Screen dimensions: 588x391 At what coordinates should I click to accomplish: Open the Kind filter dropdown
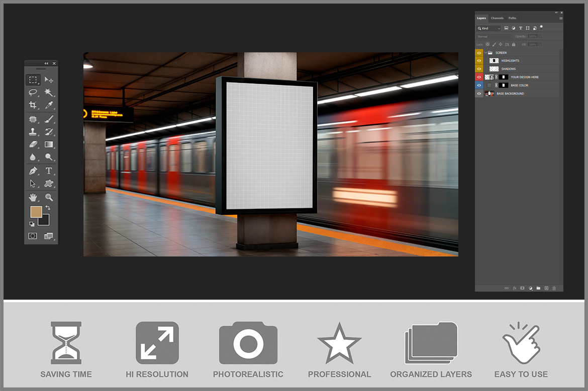(x=489, y=29)
